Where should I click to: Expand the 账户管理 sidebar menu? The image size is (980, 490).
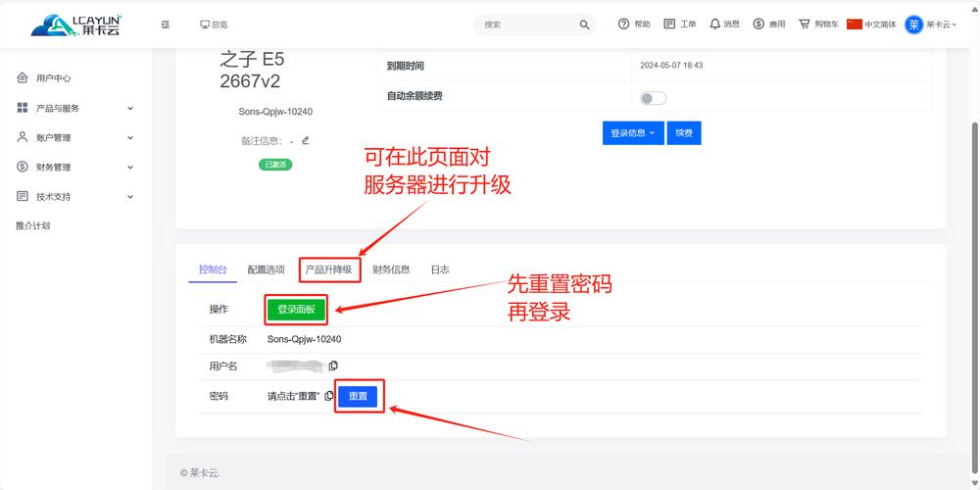pyautogui.click(x=75, y=137)
